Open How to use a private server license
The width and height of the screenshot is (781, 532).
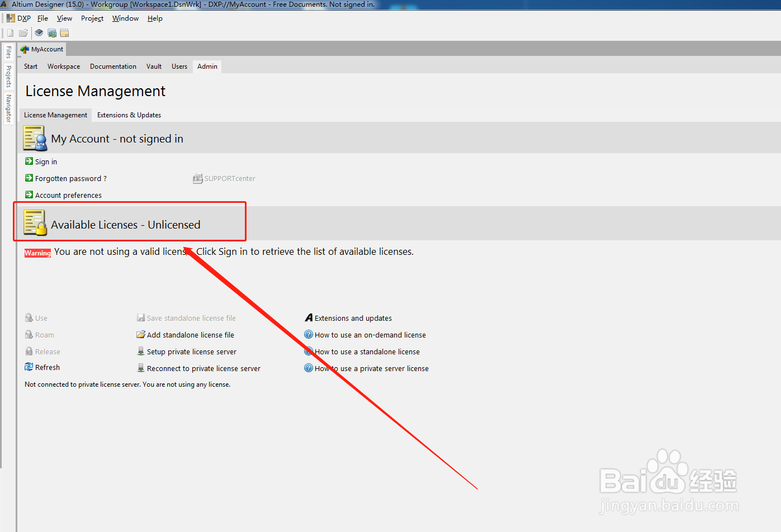(372, 369)
